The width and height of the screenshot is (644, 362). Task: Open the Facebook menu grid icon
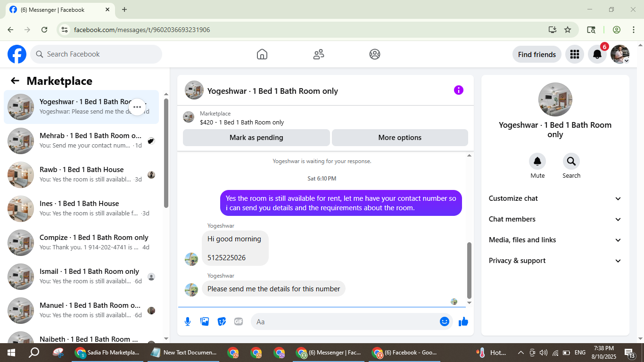pyautogui.click(x=574, y=54)
